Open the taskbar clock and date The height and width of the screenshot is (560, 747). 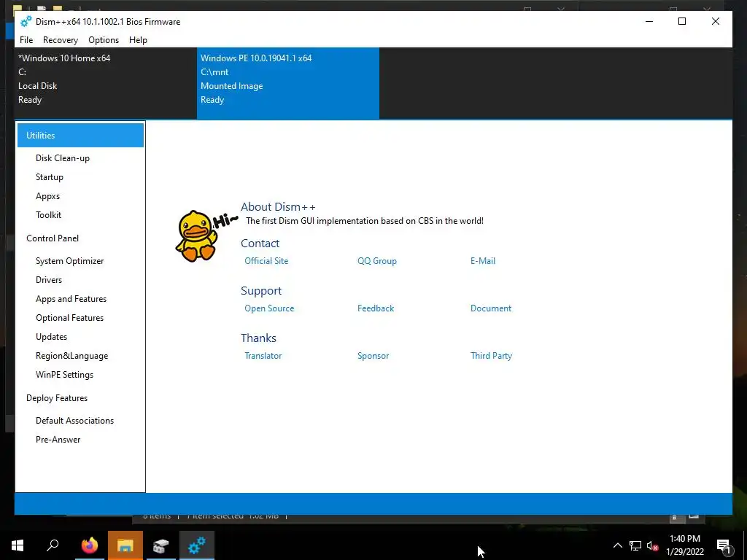pos(684,545)
